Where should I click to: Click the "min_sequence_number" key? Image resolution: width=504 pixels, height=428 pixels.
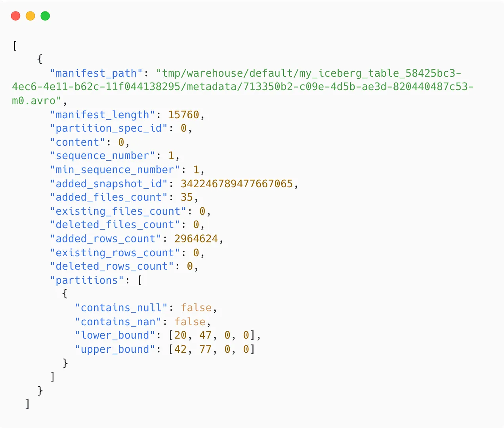[115, 170]
